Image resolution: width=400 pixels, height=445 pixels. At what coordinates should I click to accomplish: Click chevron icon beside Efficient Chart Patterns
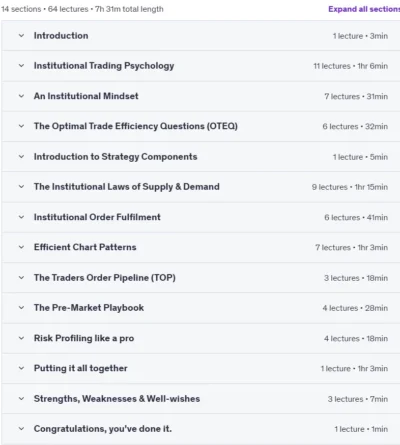coord(21,247)
